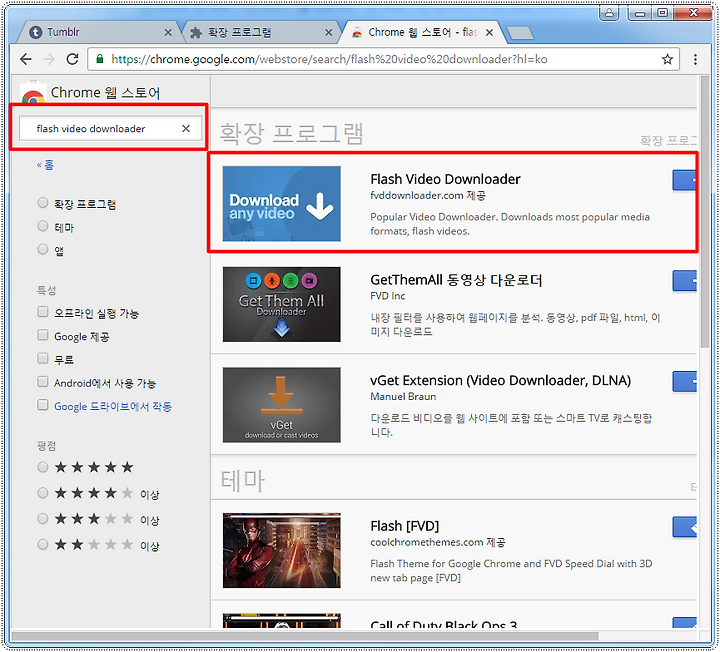
Task: Add vGet Extension with blue button
Action: pyautogui.click(x=685, y=381)
